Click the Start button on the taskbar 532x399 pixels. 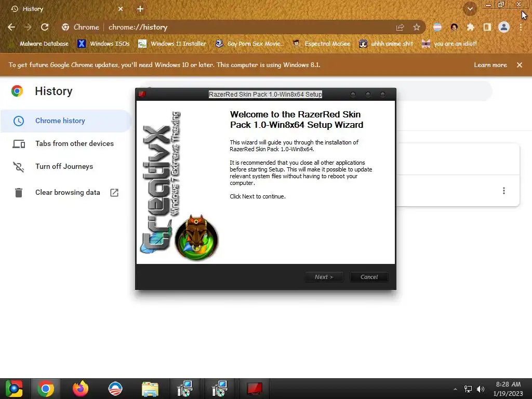[x=14, y=389]
